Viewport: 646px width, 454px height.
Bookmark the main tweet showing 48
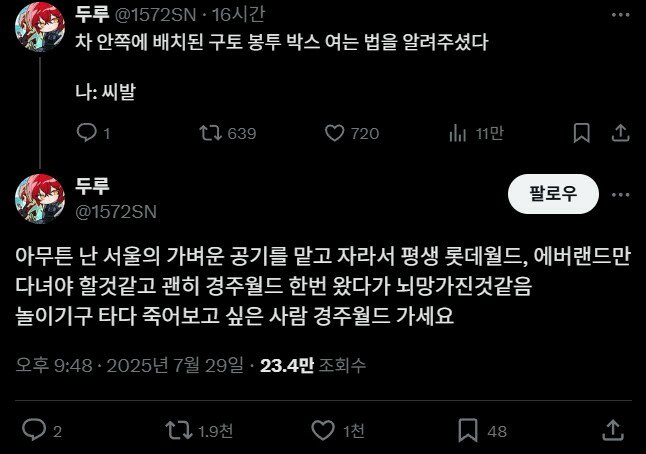482,431
